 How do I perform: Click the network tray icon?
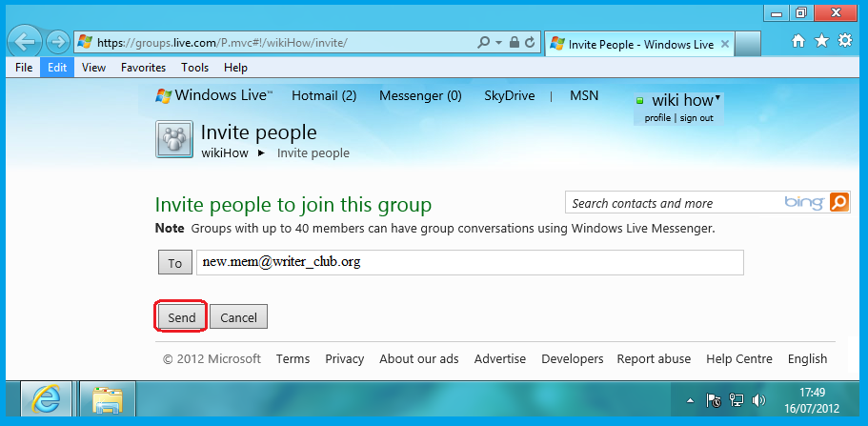737,400
